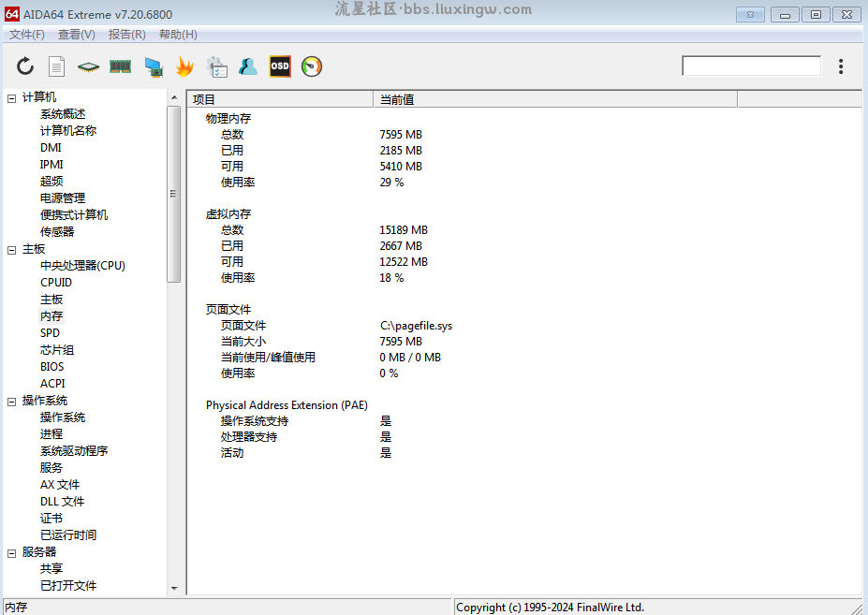Screen dimensions: 868x615
Task: Select 传感器 in the tree
Action: [x=57, y=232]
